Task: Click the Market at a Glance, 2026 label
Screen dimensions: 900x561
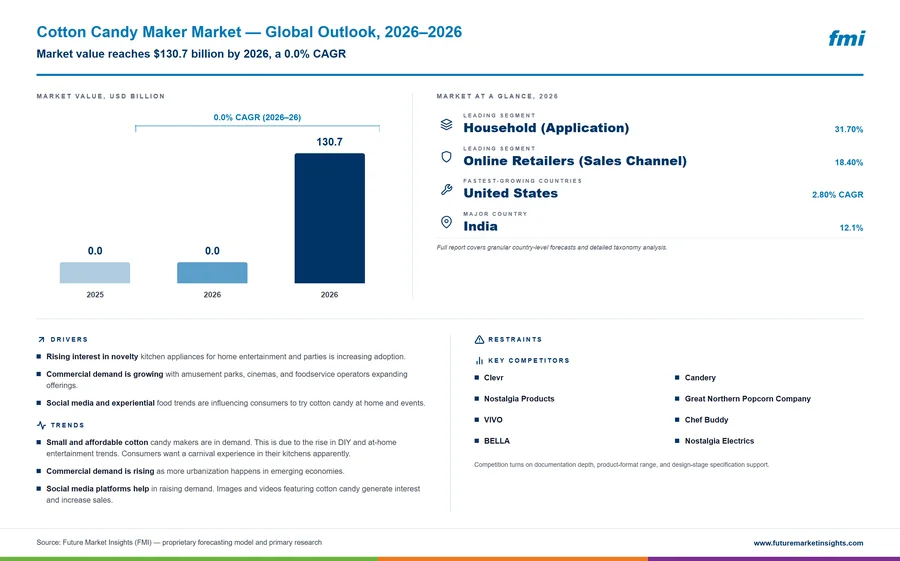Action: [497, 96]
